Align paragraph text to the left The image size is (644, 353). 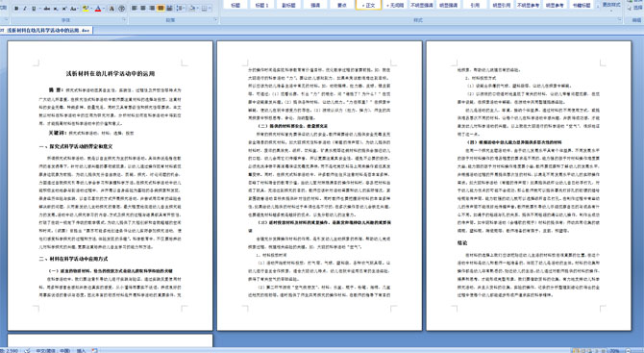click(134, 8)
